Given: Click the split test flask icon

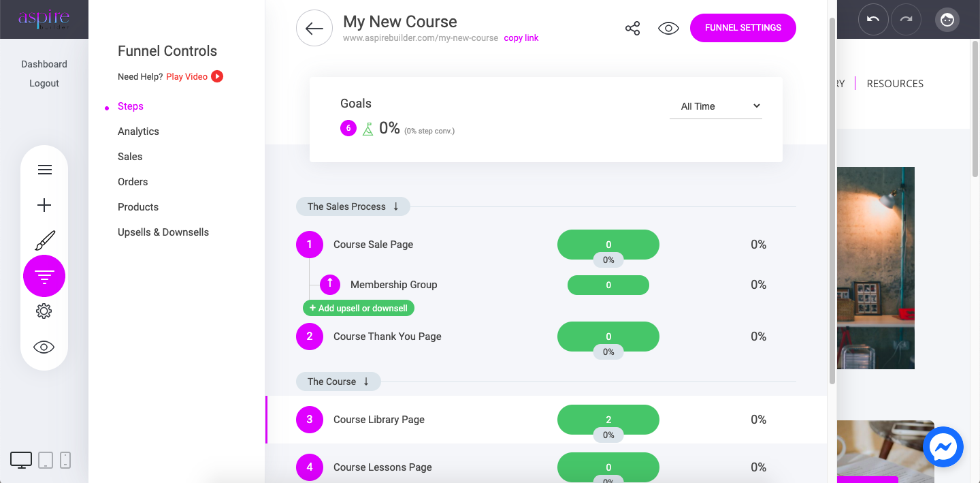Looking at the screenshot, I should pos(367,128).
